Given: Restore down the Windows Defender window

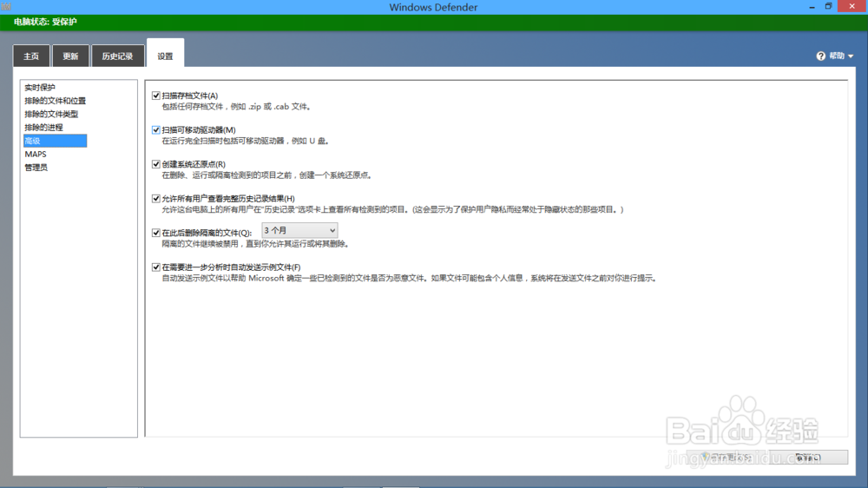Looking at the screenshot, I should (829, 7).
